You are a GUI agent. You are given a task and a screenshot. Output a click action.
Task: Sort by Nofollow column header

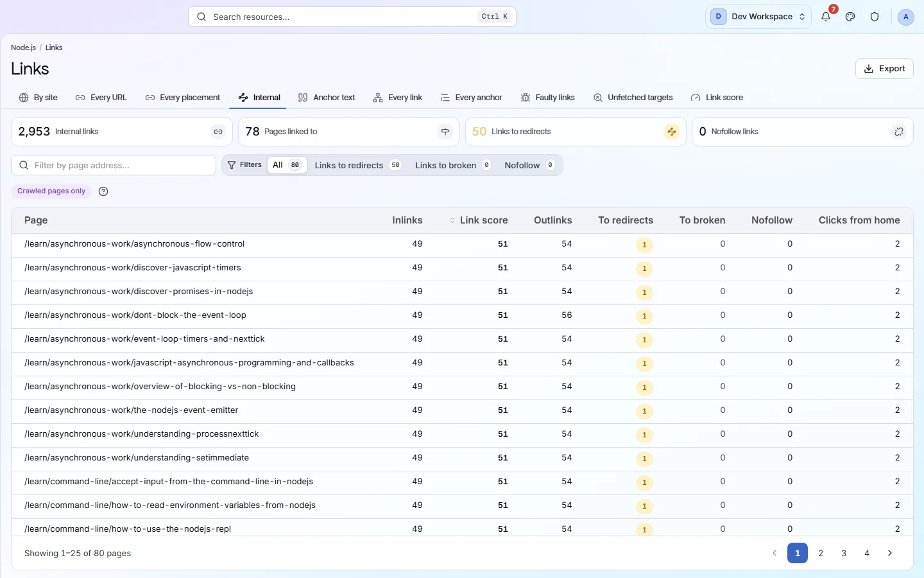click(x=772, y=220)
